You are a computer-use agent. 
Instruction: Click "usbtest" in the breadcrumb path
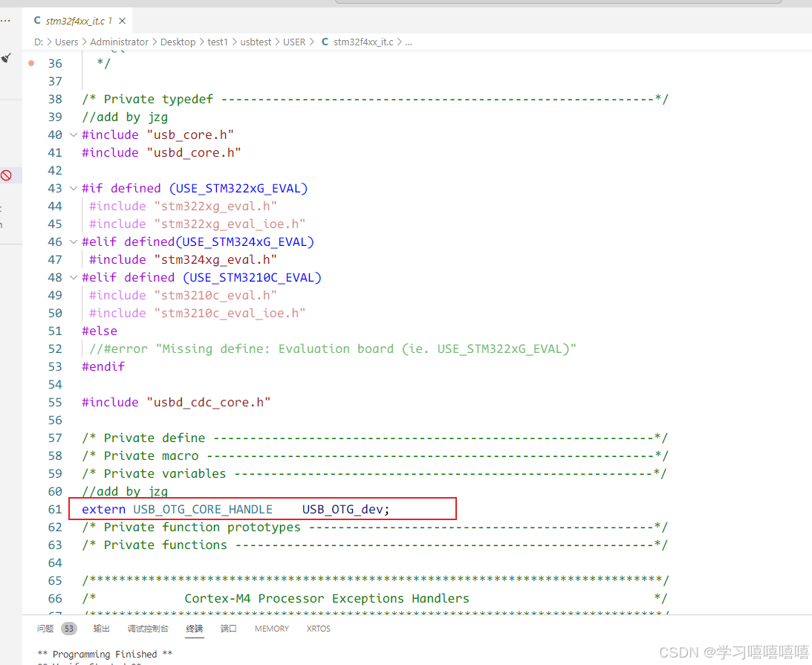click(x=256, y=42)
